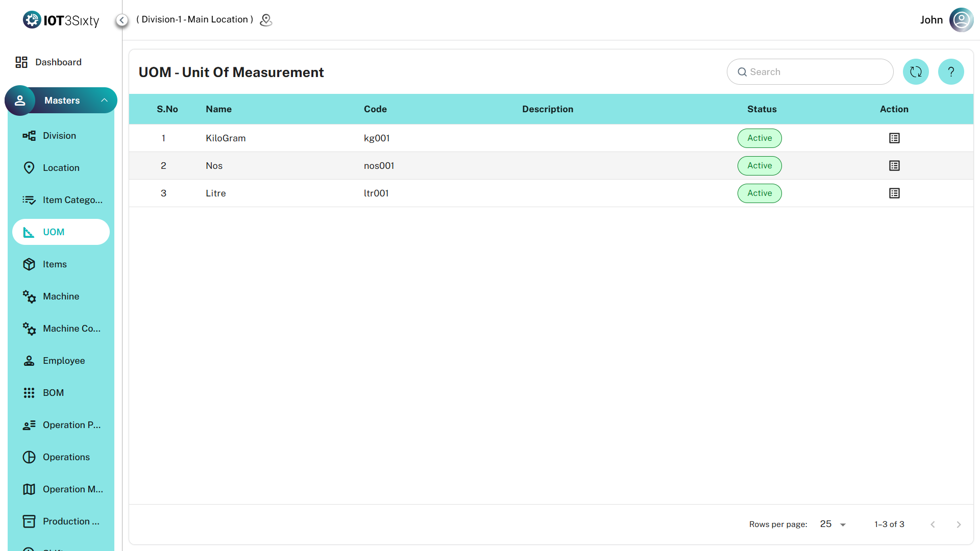Open the help question mark icon
Viewport: 980px width, 551px height.
951,72
